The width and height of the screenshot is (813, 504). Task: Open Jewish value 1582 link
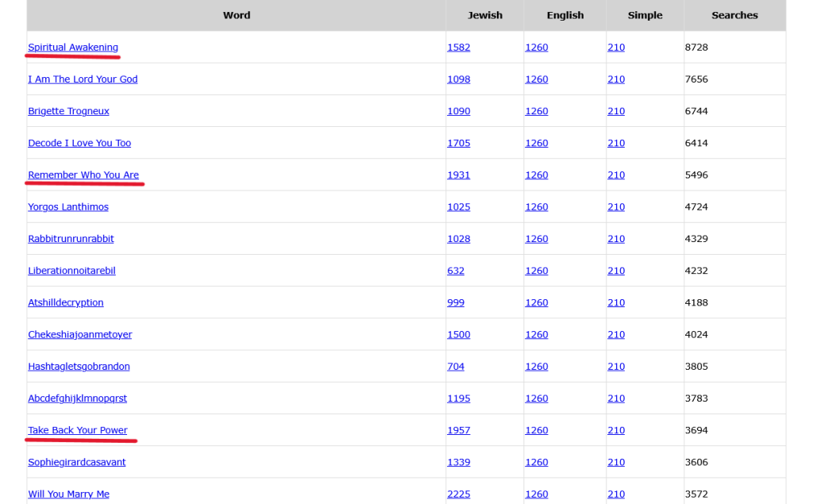(458, 48)
